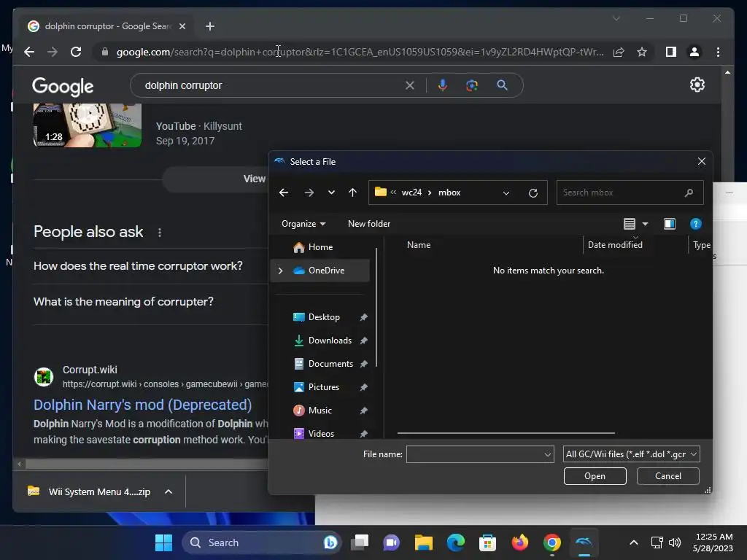
Task: Create a New folder
Action: pyautogui.click(x=368, y=224)
